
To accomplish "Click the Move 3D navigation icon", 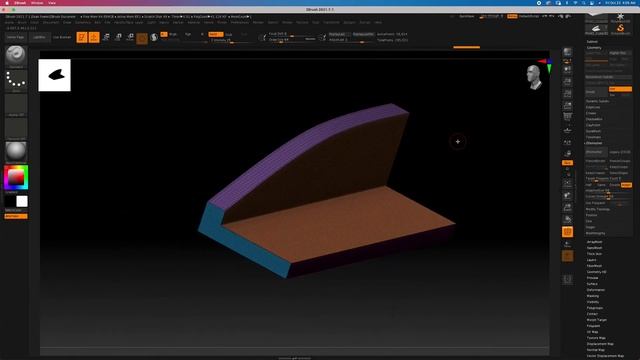I will click(567, 196).
